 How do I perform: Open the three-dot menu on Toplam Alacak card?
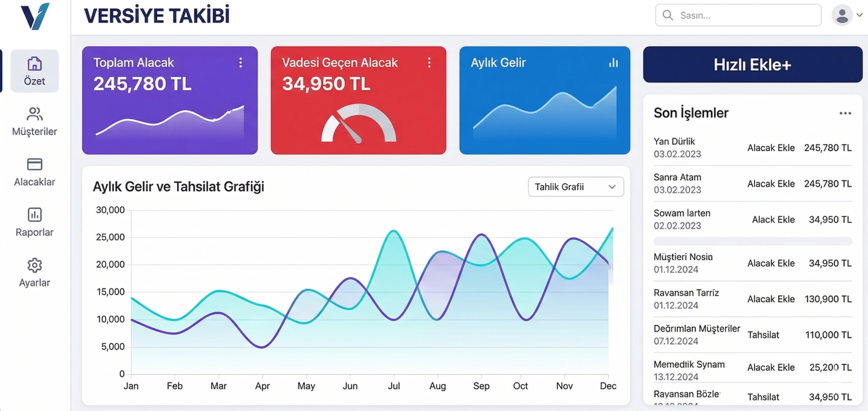[x=240, y=63]
